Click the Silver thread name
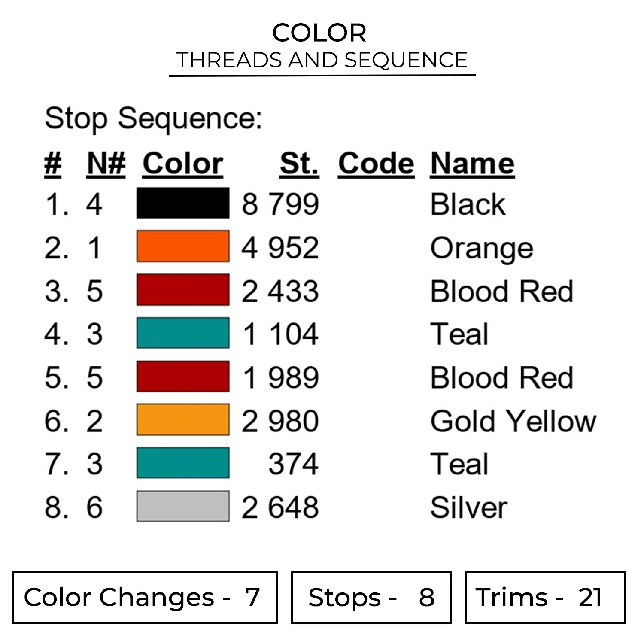 [469, 507]
